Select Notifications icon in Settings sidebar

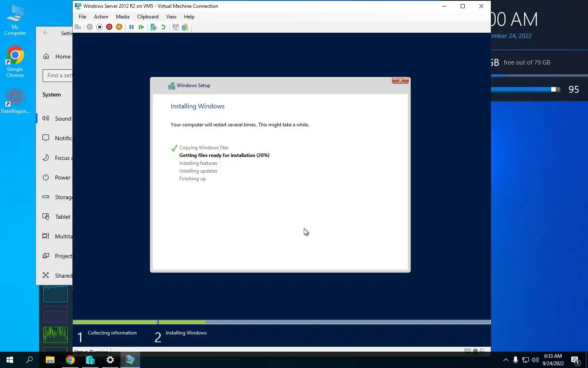46,138
